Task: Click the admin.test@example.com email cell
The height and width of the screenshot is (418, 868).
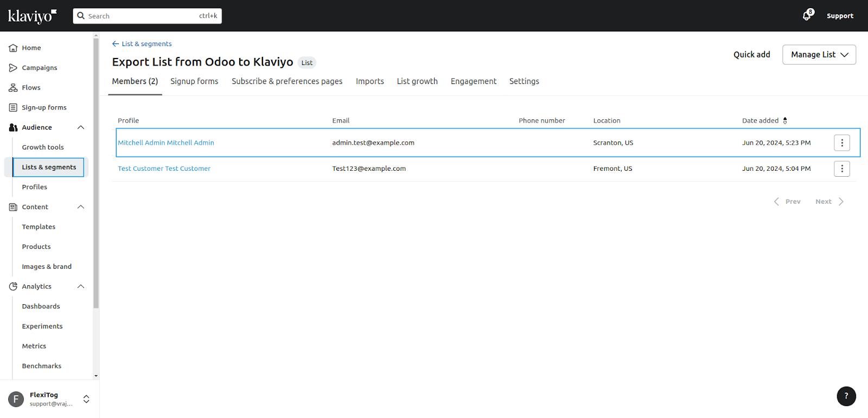Action: 373,143
